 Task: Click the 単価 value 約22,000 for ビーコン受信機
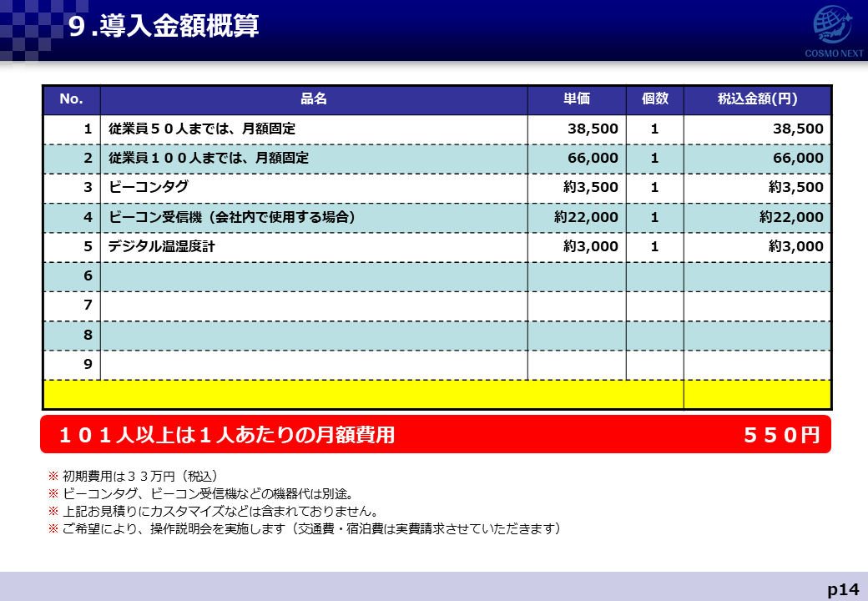pyautogui.click(x=586, y=217)
